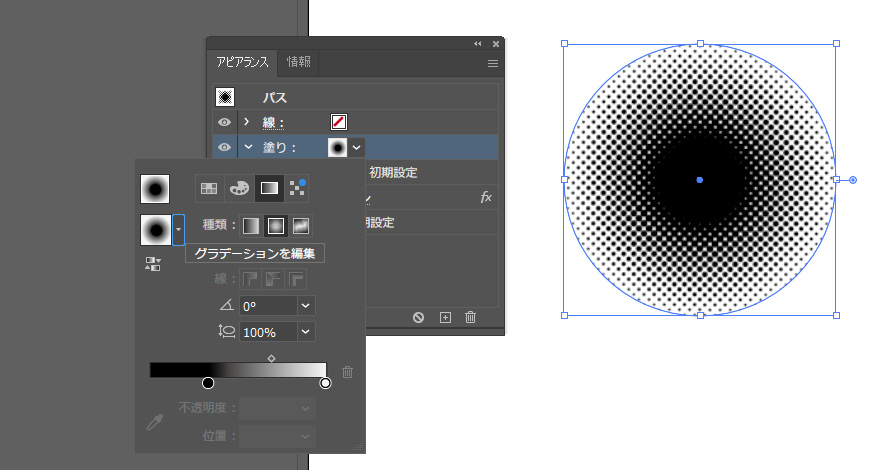The width and height of the screenshot is (870, 470).
Task: Click the clear appearance icon
Action: click(x=419, y=317)
